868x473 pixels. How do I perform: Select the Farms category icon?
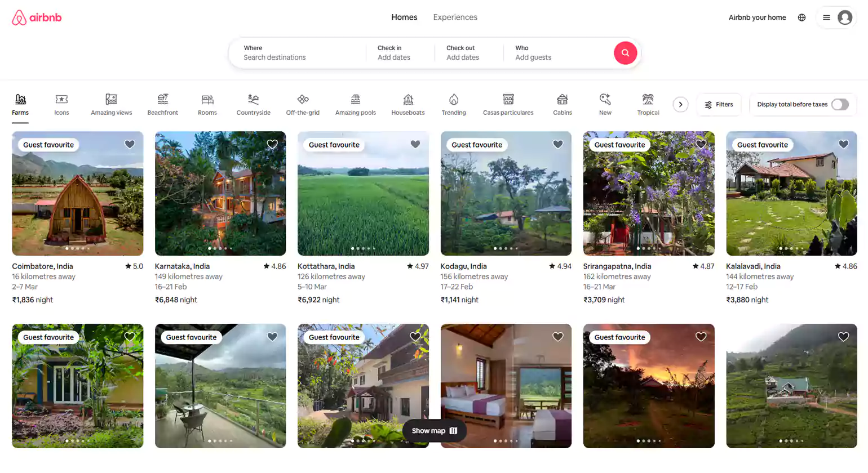(20, 104)
